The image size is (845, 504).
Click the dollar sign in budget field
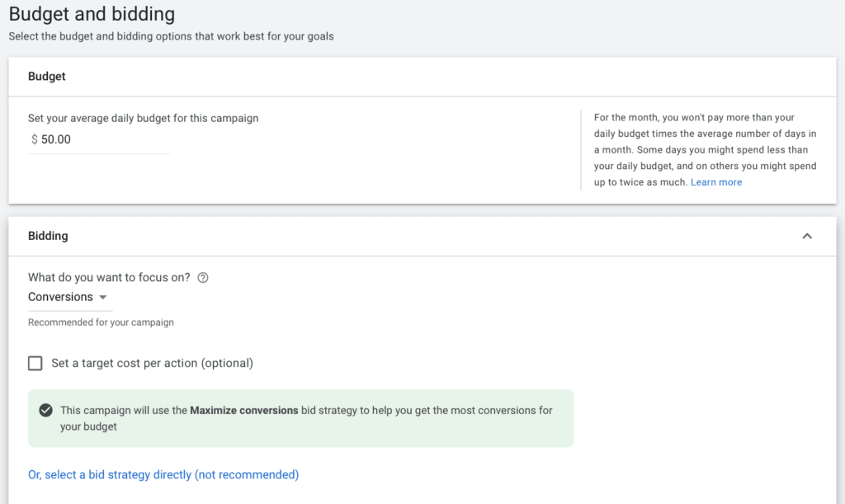click(x=35, y=139)
